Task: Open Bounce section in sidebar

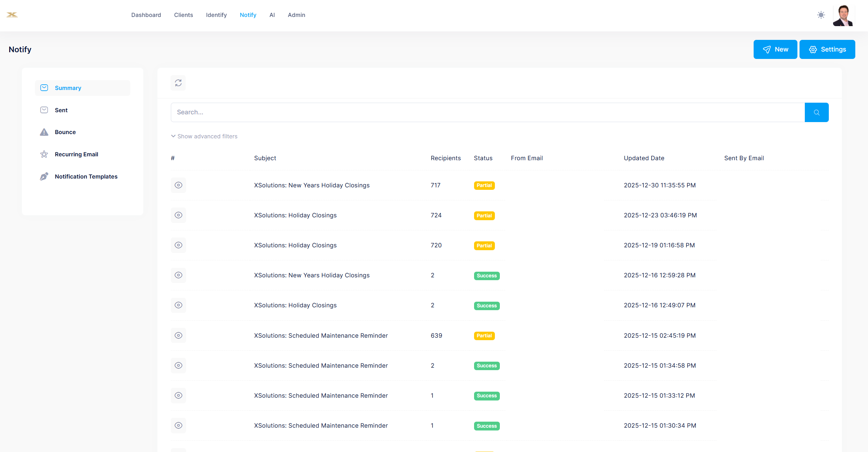Action: point(65,132)
